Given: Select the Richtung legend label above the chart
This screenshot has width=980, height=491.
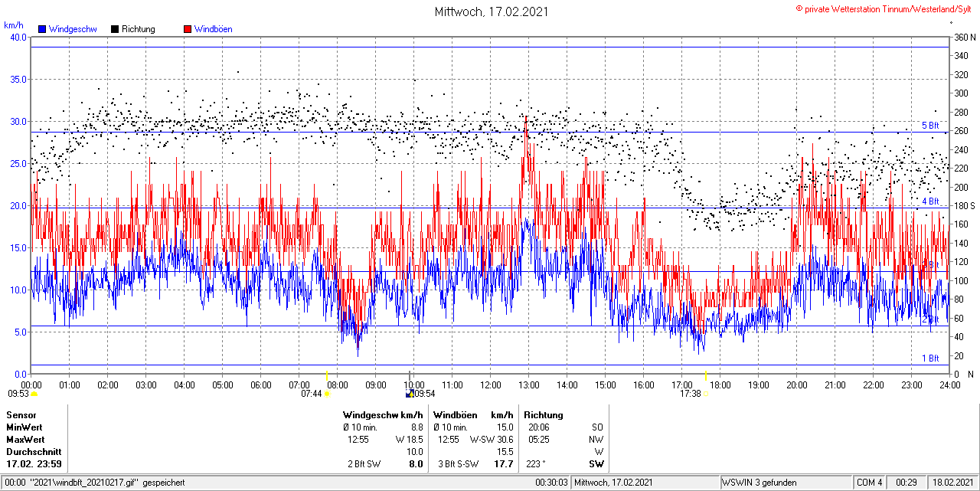Looking at the screenshot, I should (x=138, y=29).
